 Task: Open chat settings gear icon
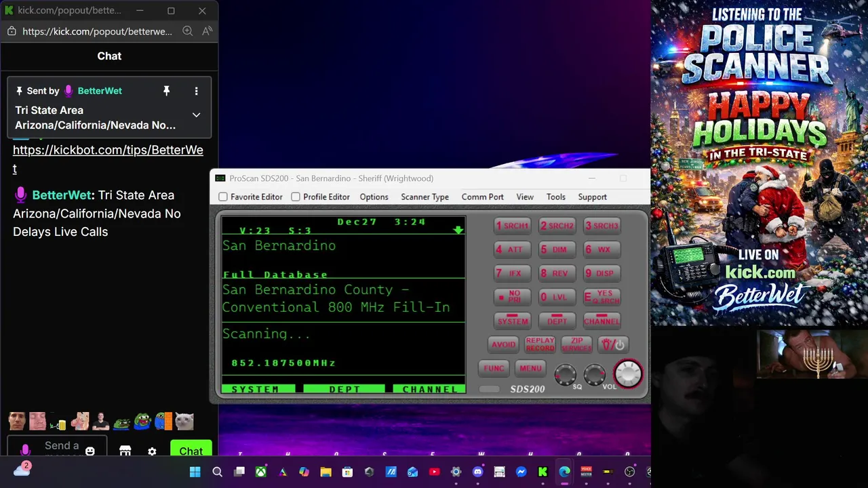click(152, 451)
